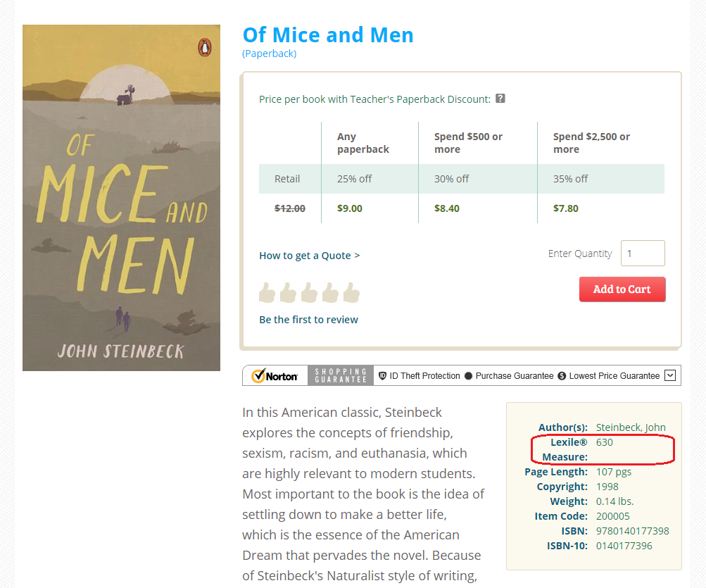
Task: Click the weight value 0.14 lbs.
Action: [614, 501]
